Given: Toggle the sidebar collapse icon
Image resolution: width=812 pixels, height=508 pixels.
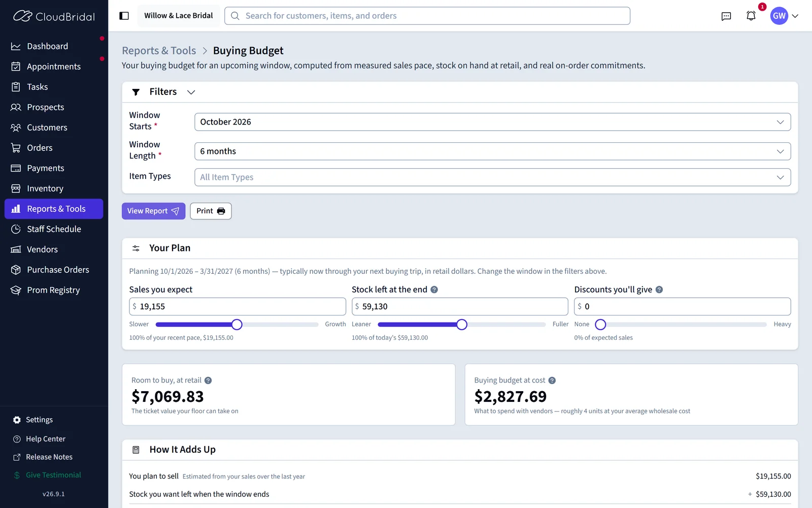Looking at the screenshot, I should pos(124,16).
